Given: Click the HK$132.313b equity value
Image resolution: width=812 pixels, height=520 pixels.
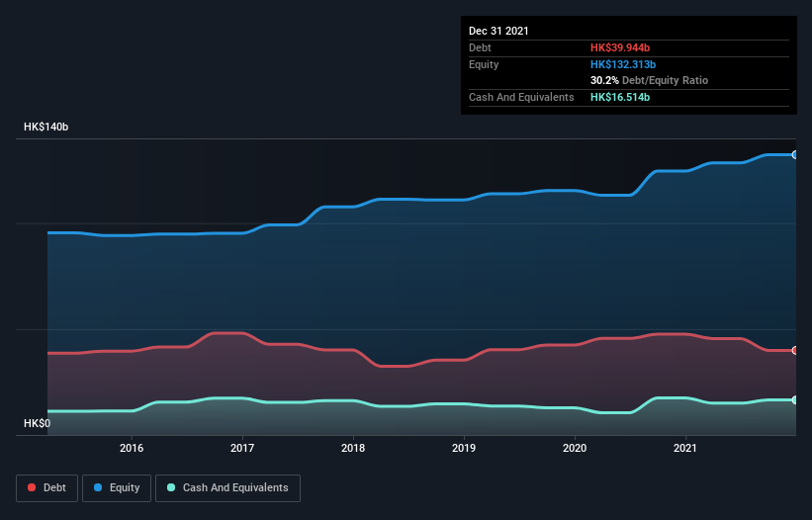Looking at the screenshot, I should [x=623, y=64].
